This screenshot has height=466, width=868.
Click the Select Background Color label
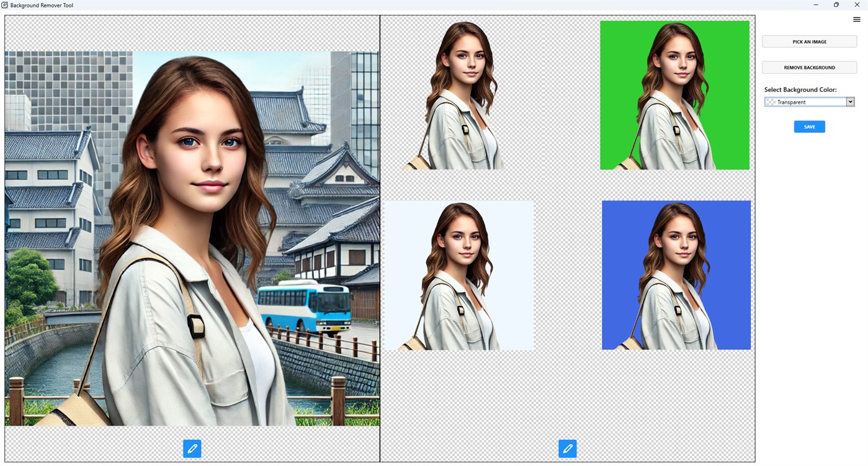tap(800, 89)
